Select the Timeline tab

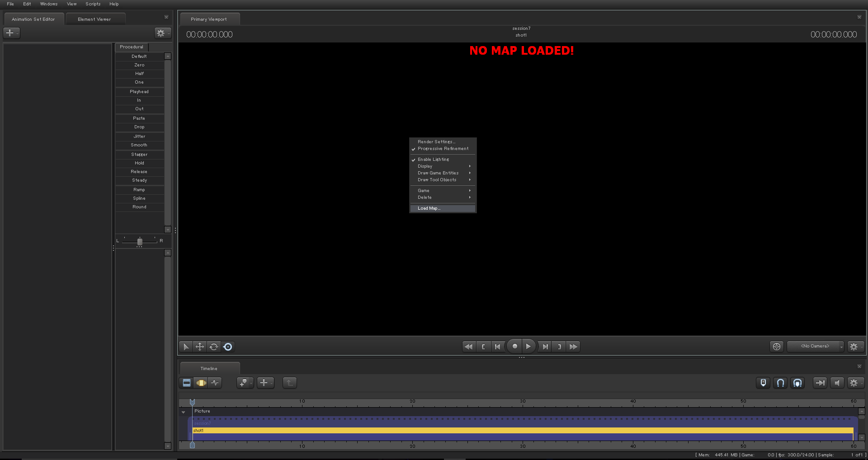209,369
